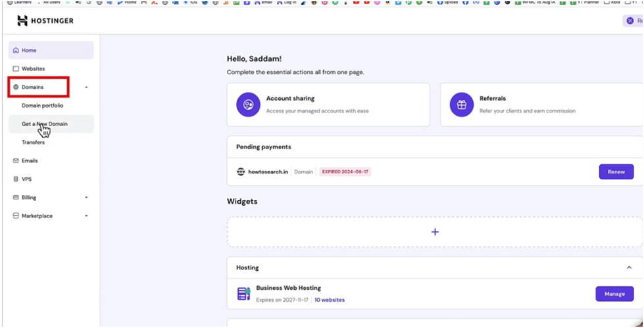Collapse the Domains menu arrow
This screenshot has width=644, height=328.
[x=86, y=87]
